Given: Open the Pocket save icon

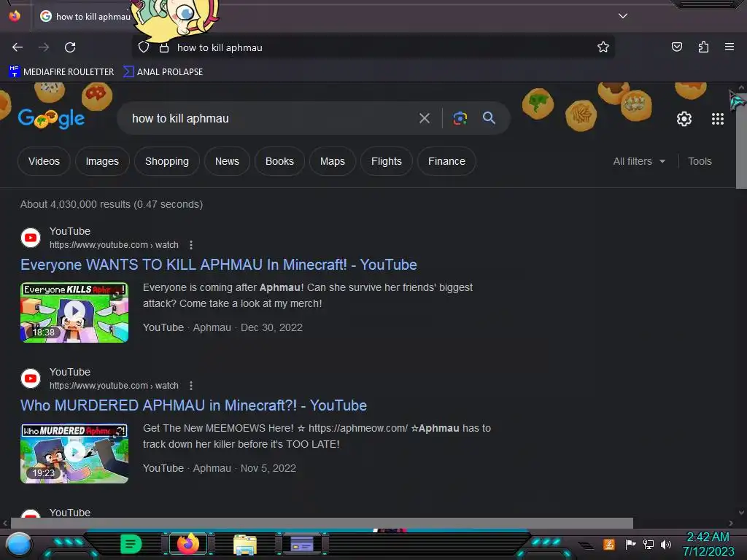Looking at the screenshot, I should (x=676, y=47).
